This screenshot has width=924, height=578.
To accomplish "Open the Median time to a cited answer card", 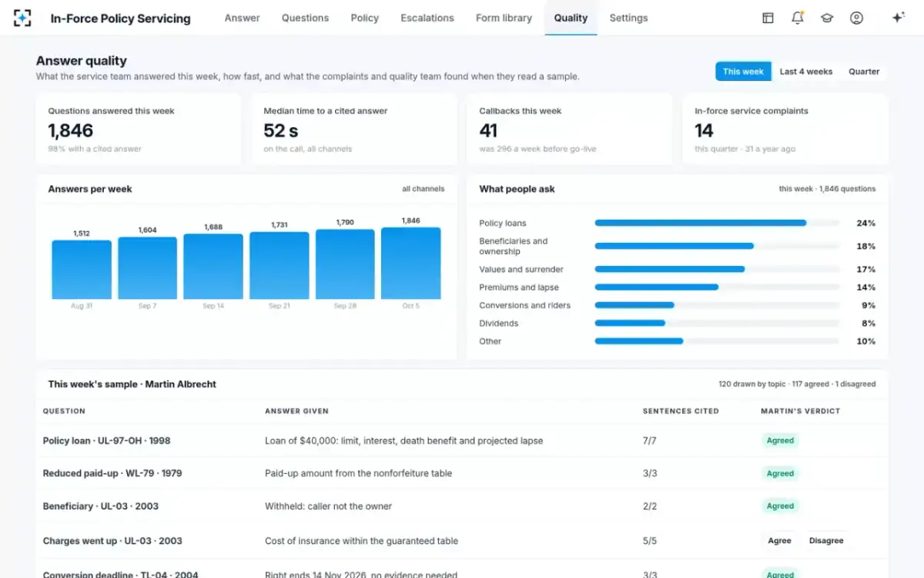I will click(x=354, y=129).
